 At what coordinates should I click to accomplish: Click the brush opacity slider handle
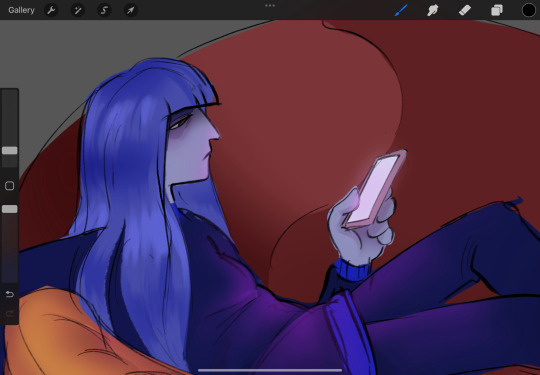(10, 209)
